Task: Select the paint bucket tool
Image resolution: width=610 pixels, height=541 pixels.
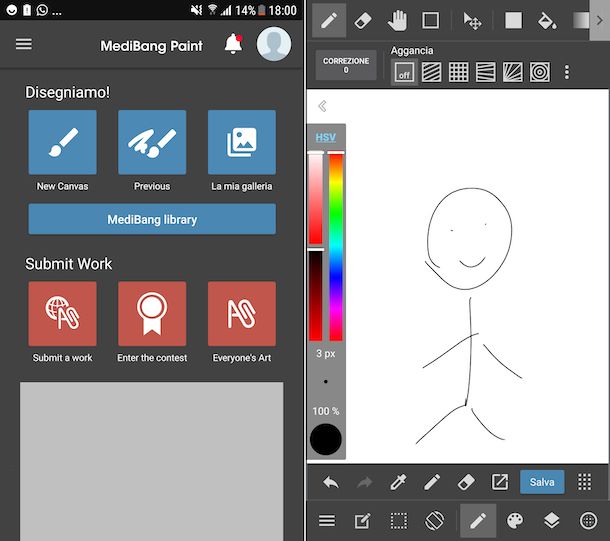Action: click(x=547, y=21)
